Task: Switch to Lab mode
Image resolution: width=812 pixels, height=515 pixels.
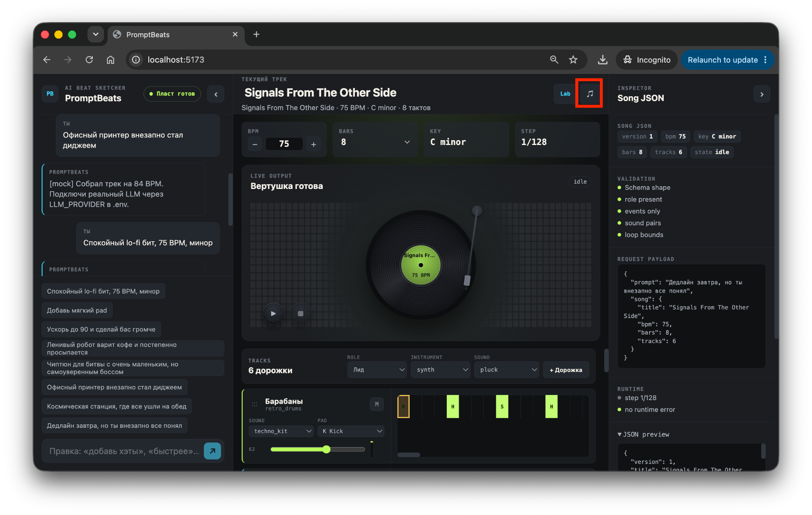Action: coord(565,93)
